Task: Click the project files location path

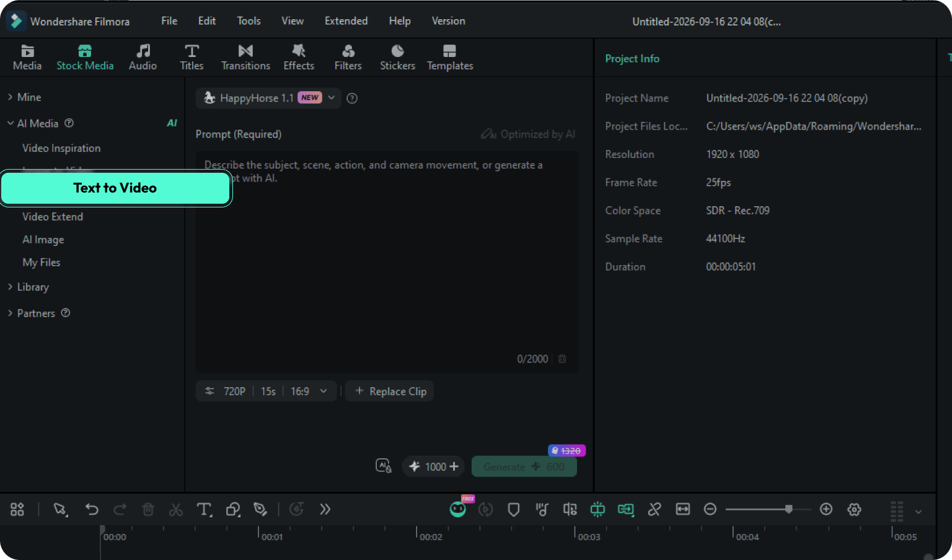Action: (x=814, y=126)
